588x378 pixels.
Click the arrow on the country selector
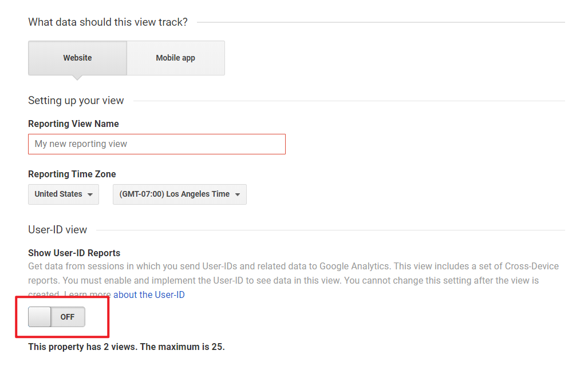point(92,194)
